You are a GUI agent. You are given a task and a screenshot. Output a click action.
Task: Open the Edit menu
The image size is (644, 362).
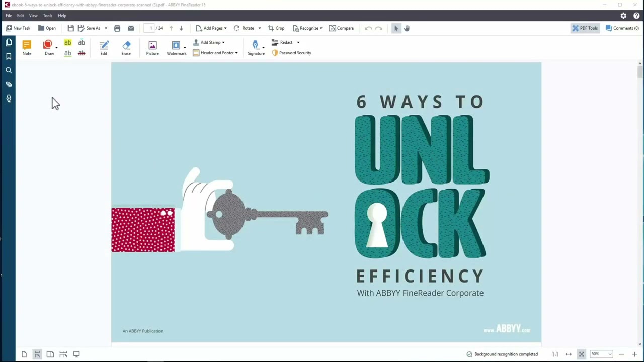click(21, 16)
